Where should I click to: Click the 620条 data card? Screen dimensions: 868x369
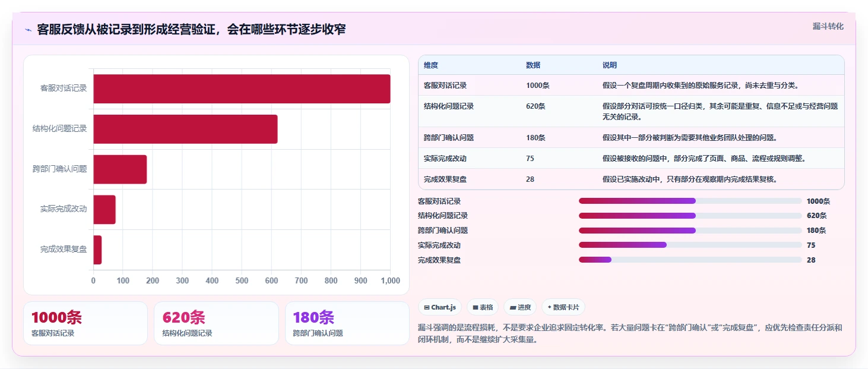coord(216,323)
